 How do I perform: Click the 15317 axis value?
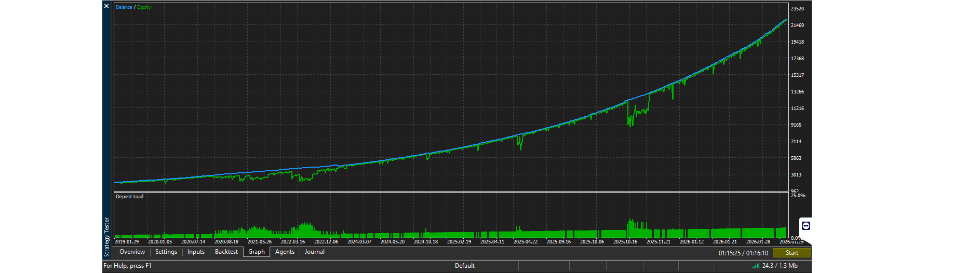coord(797,75)
